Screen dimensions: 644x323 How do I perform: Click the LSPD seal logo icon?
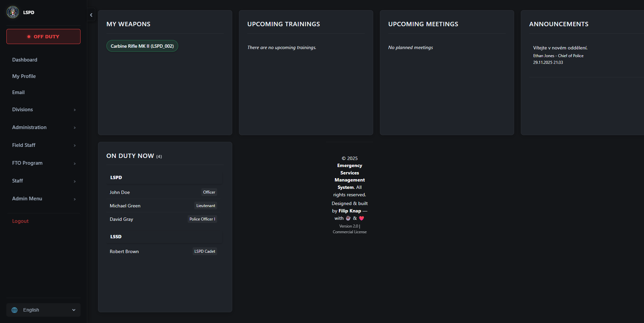[13, 12]
